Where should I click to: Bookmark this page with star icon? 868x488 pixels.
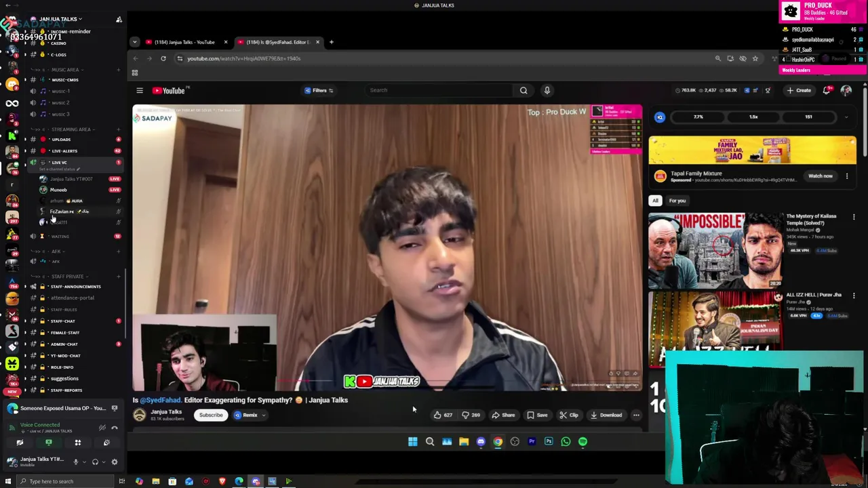tap(755, 58)
